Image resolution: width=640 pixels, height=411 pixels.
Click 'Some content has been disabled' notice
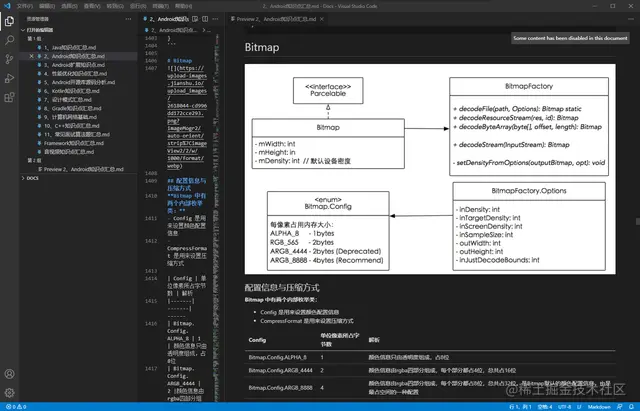click(570, 38)
